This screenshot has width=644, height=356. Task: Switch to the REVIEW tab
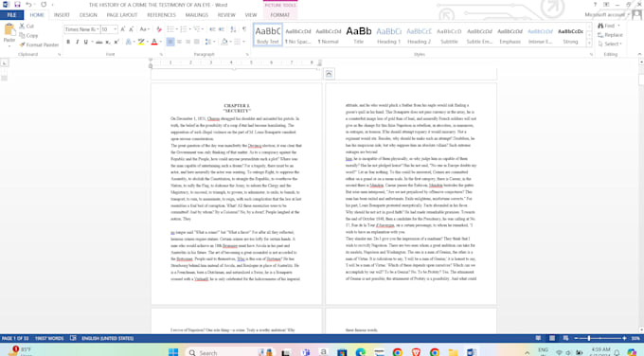(226, 15)
